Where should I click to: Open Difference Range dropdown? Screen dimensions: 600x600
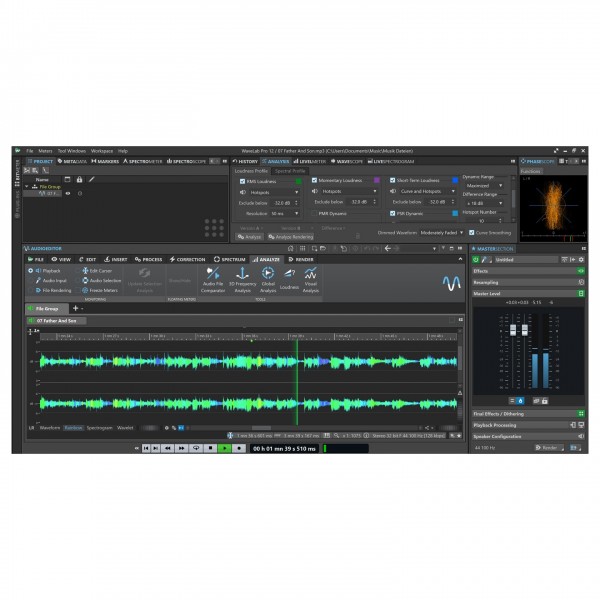tap(484, 203)
